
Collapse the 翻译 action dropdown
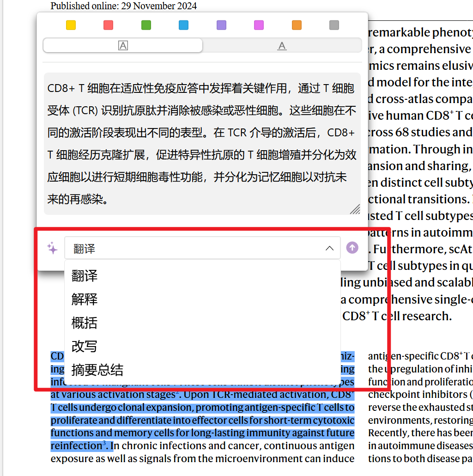click(x=329, y=249)
